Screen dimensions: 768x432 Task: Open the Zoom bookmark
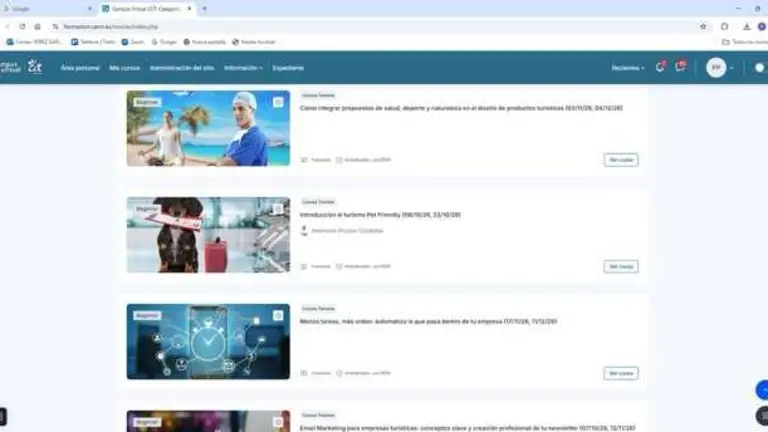pos(133,42)
